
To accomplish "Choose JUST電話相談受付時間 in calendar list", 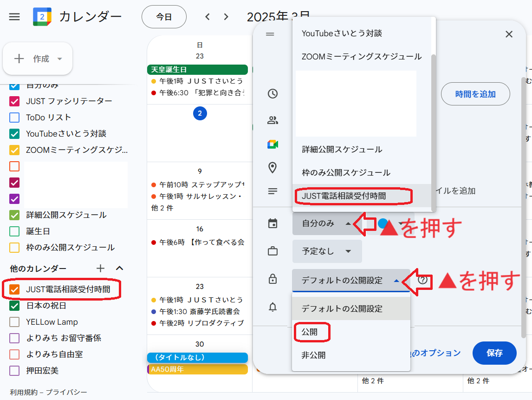I will (344, 196).
